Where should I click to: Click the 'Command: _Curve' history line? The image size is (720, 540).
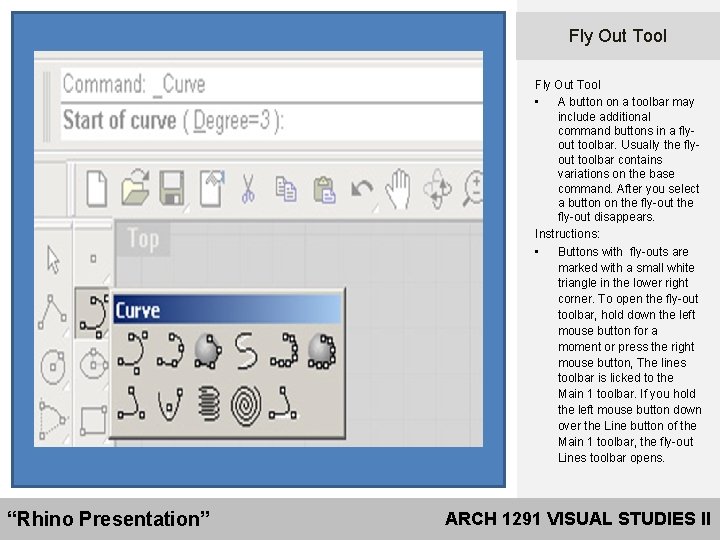271,84
